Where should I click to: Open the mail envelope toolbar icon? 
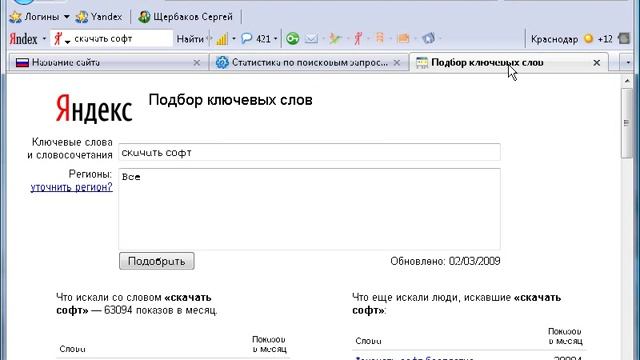pyautogui.click(x=311, y=39)
